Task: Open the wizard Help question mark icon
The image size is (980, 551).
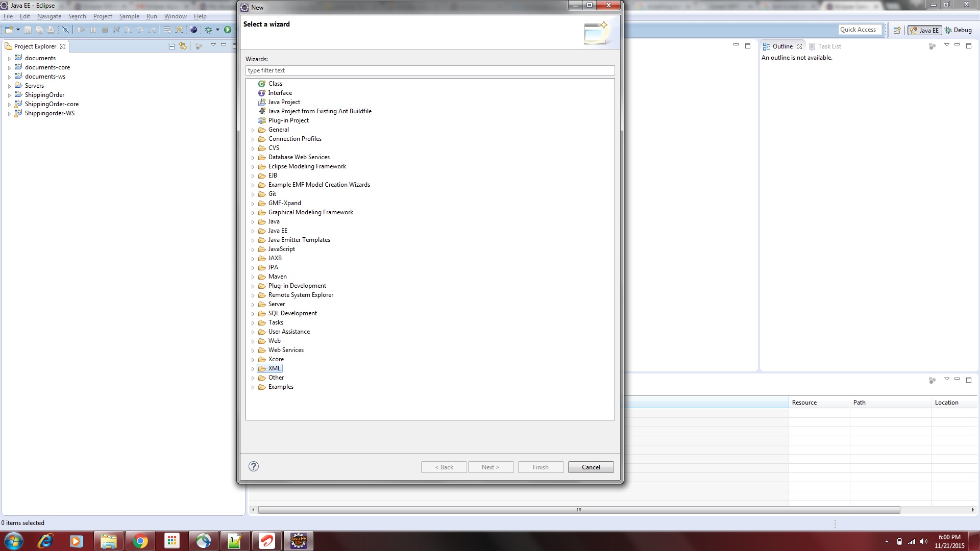Action: pos(254,466)
